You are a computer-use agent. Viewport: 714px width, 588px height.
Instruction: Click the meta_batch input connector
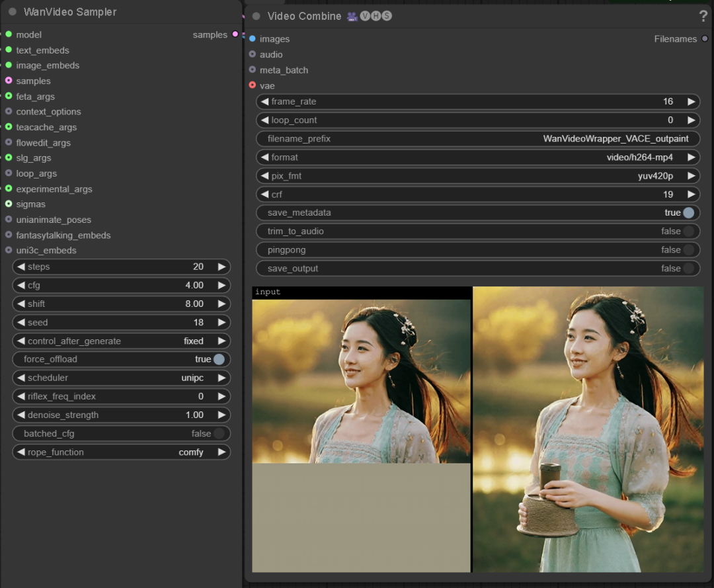[253, 69]
